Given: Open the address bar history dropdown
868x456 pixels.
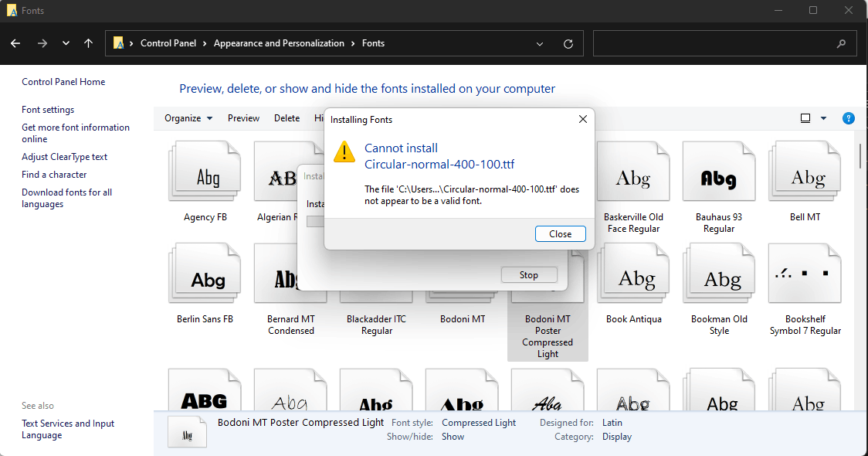Looking at the screenshot, I should point(539,43).
